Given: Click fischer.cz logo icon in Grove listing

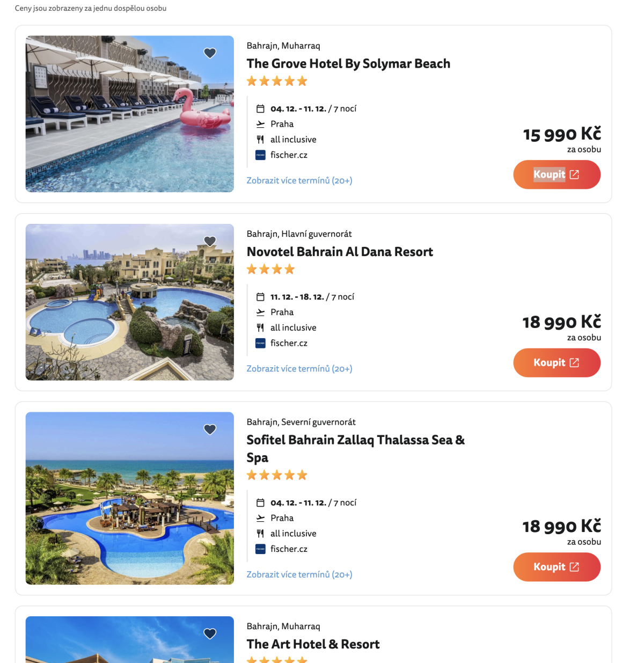Looking at the screenshot, I should 260,155.
